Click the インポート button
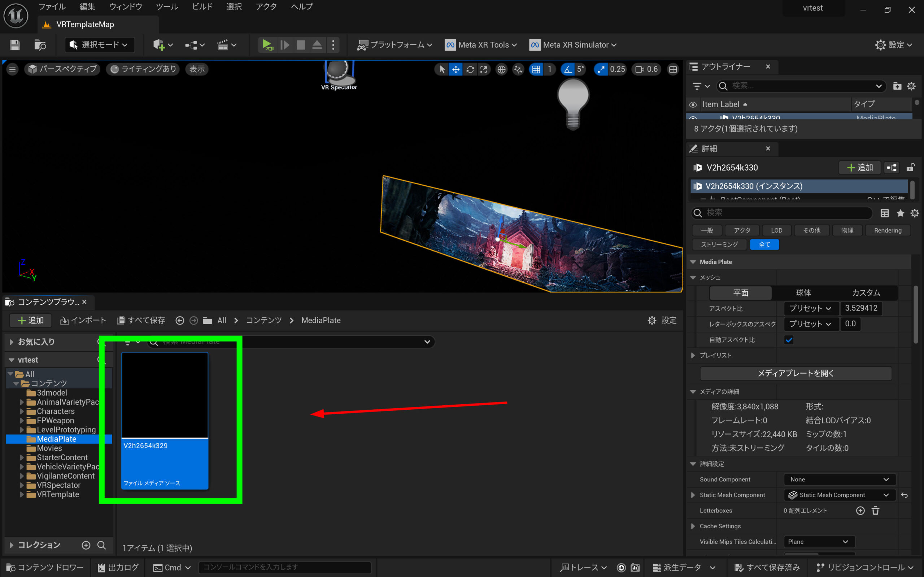 (x=83, y=321)
